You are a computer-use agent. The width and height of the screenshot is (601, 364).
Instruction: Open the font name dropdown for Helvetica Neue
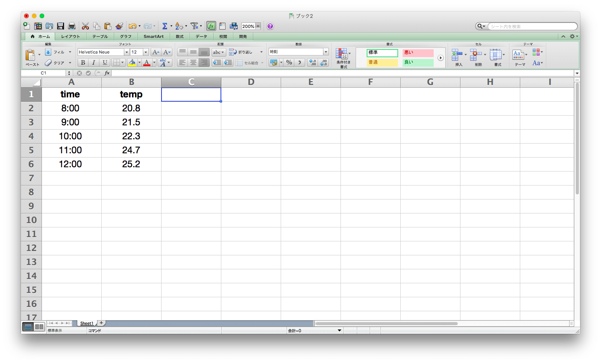pos(126,52)
